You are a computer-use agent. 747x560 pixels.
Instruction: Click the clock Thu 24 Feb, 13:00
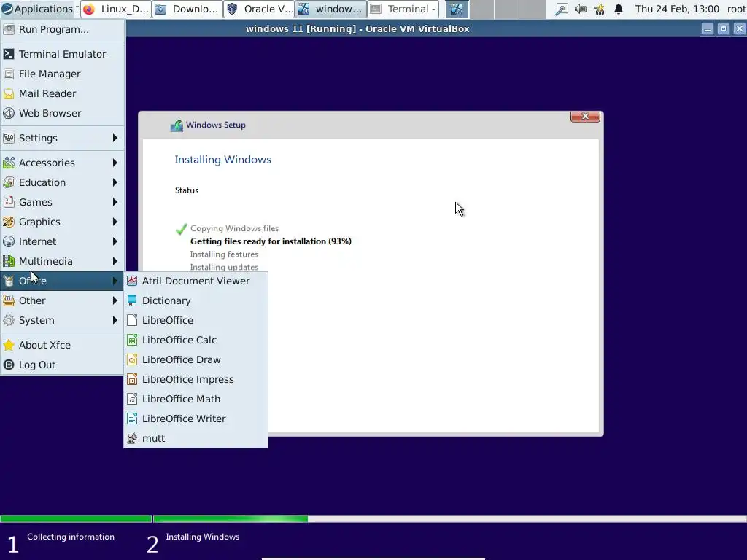(677, 9)
